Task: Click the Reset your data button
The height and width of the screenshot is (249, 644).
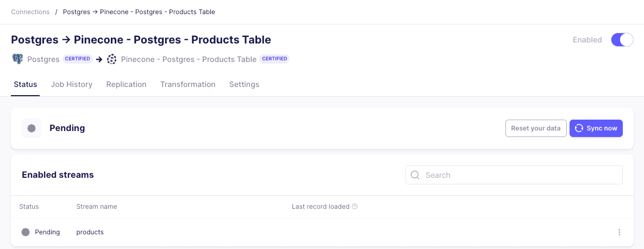Action: pos(536,128)
